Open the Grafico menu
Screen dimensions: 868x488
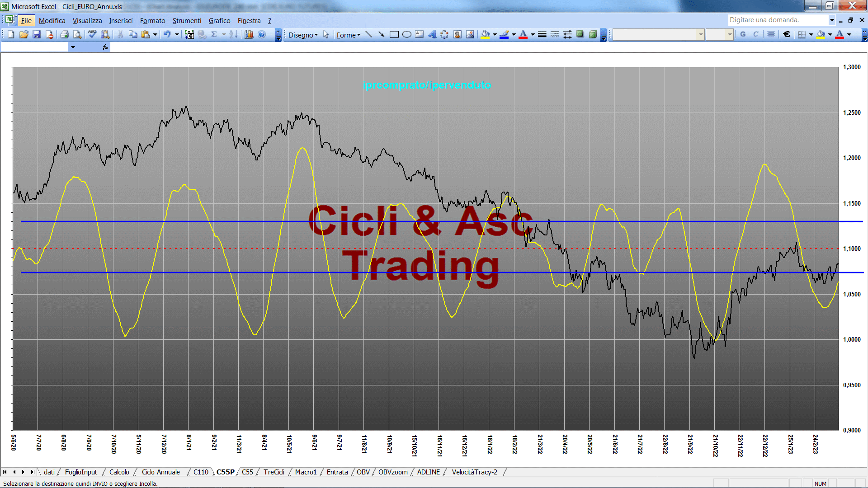click(219, 21)
